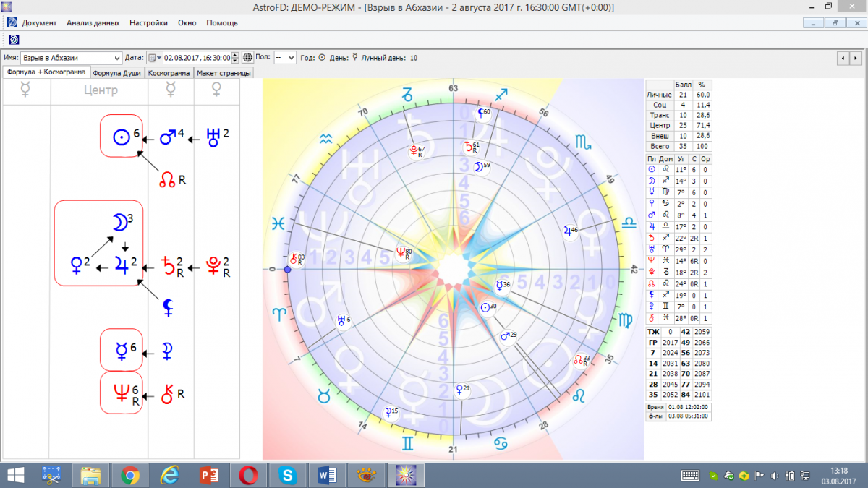Click the globe location icon
This screenshot has width=868, height=488.
247,58
